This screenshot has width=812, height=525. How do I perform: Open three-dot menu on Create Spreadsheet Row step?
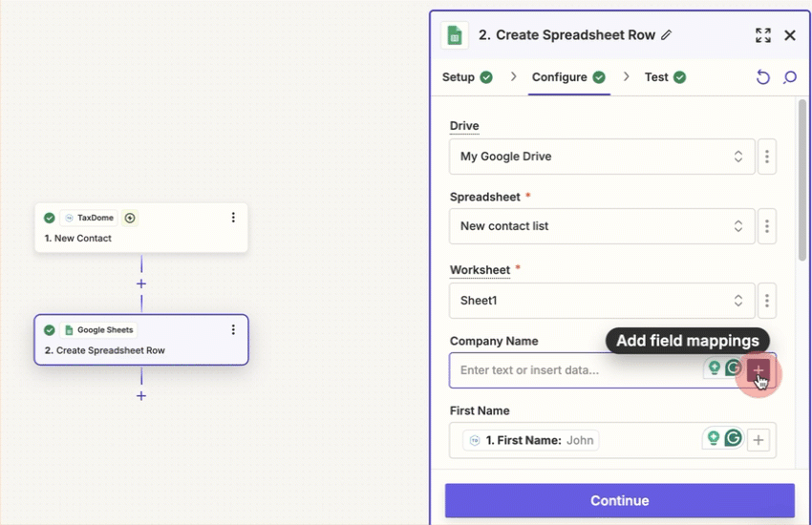pyautogui.click(x=233, y=329)
